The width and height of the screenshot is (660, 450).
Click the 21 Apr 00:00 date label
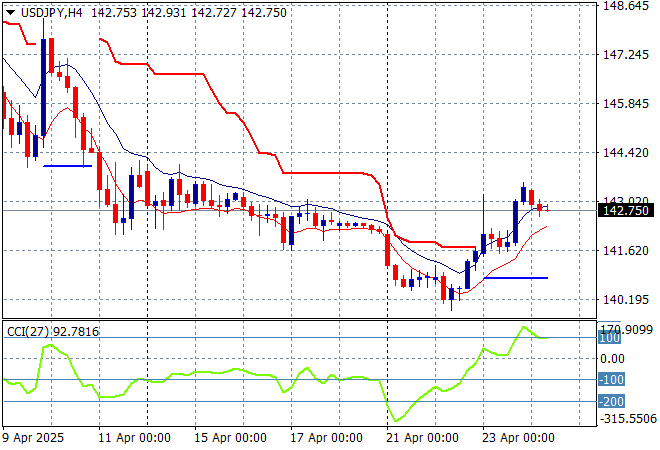click(422, 438)
